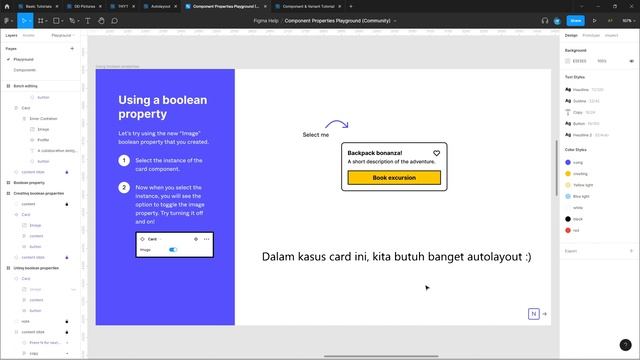Open the Move tool dropdown arrow

click(30, 21)
